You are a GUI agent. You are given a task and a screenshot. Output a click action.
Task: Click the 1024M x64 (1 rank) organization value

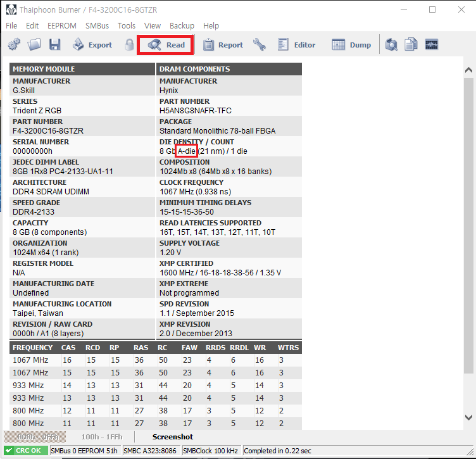click(46, 253)
